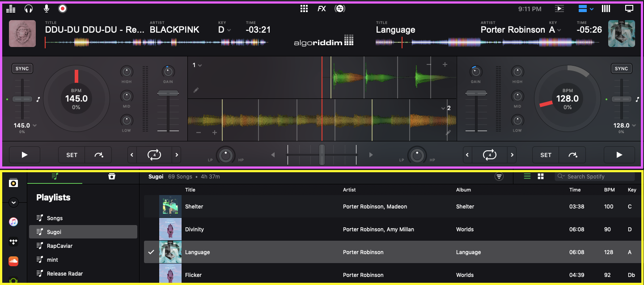
Task: Click the deck 1 waveform edit pencil
Action: pos(196,90)
